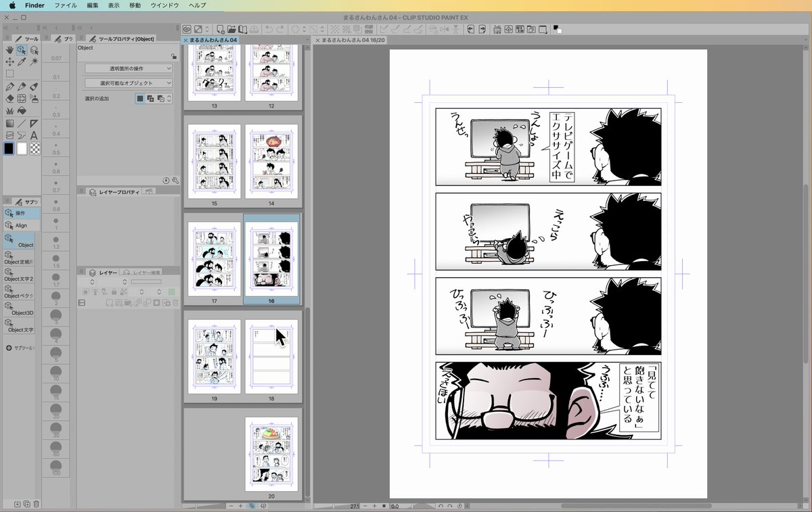Select the Fill bucket tool
This screenshot has width=812, height=512.
pyautogui.click(x=22, y=110)
